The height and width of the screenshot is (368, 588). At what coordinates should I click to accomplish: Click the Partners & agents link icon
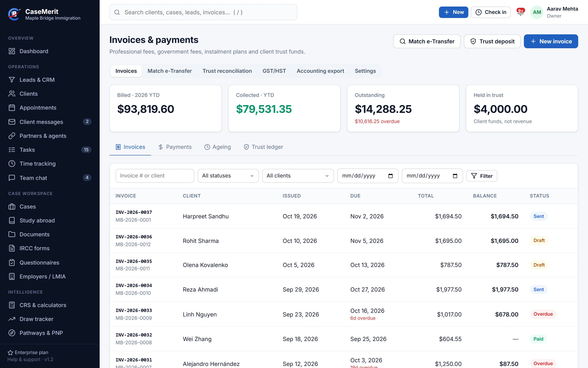point(12,136)
